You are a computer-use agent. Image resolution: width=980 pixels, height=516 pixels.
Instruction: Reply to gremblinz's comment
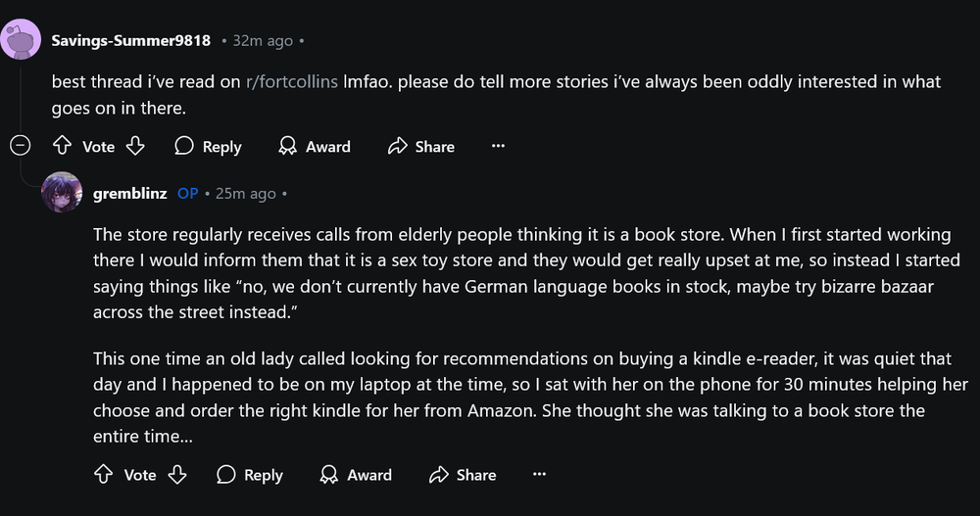coord(249,474)
